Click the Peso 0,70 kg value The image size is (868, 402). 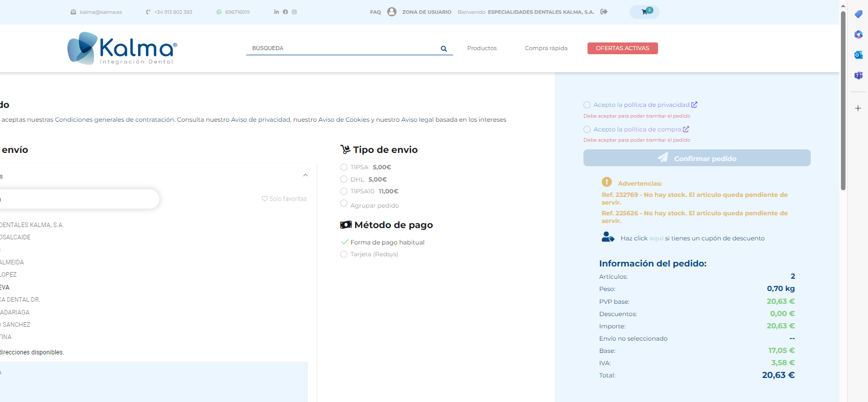pos(781,288)
